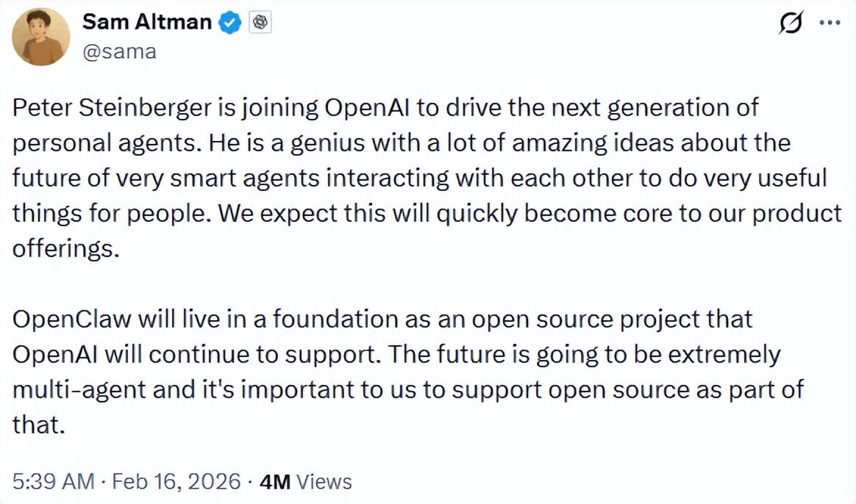Viewport: 856px width, 504px height.
Task: Open the three-dot More options menu
Action: 830,23
